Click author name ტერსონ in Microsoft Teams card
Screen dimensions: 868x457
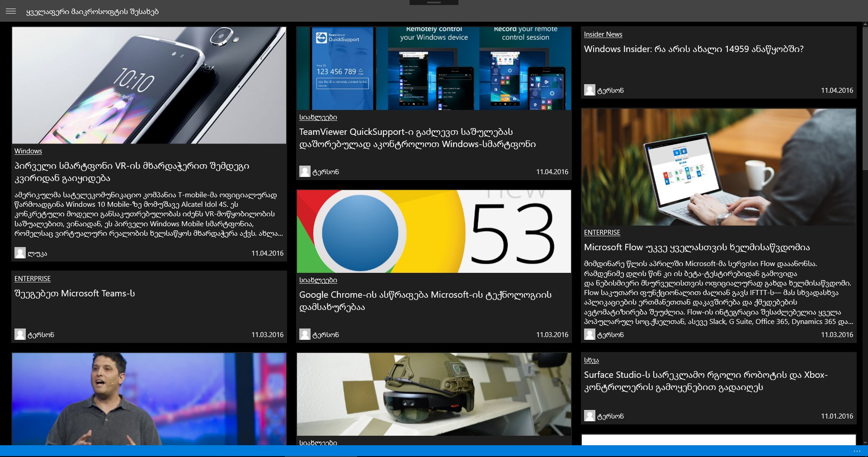tap(41, 335)
